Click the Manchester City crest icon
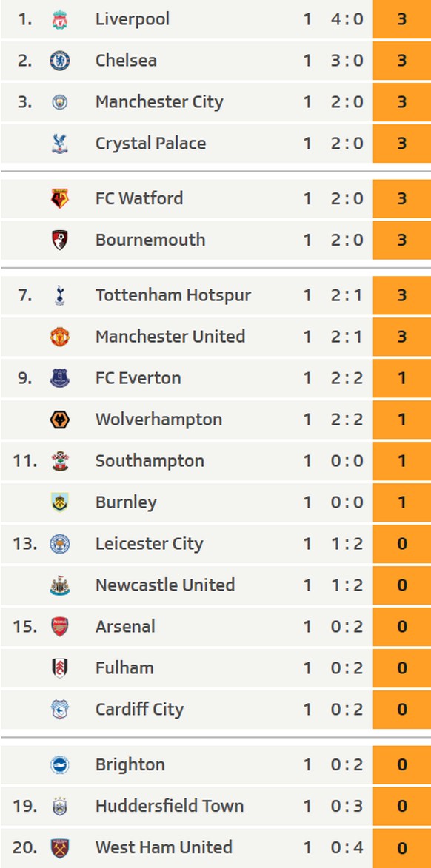Image resolution: width=431 pixels, height=868 pixels. [60, 102]
